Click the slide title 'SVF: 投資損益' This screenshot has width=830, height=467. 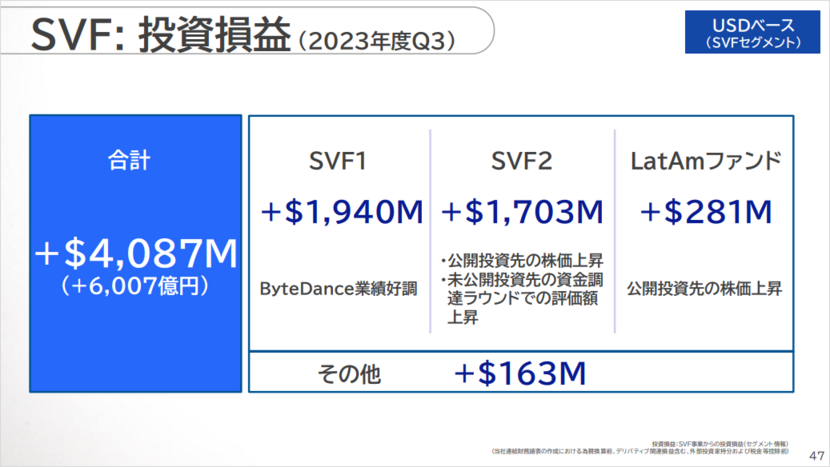pyautogui.click(x=161, y=35)
